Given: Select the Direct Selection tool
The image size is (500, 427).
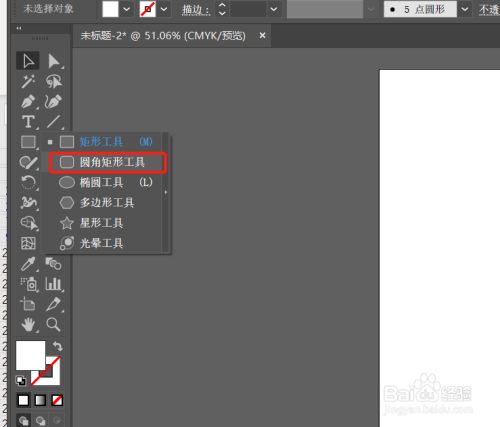Looking at the screenshot, I should (54, 61).
